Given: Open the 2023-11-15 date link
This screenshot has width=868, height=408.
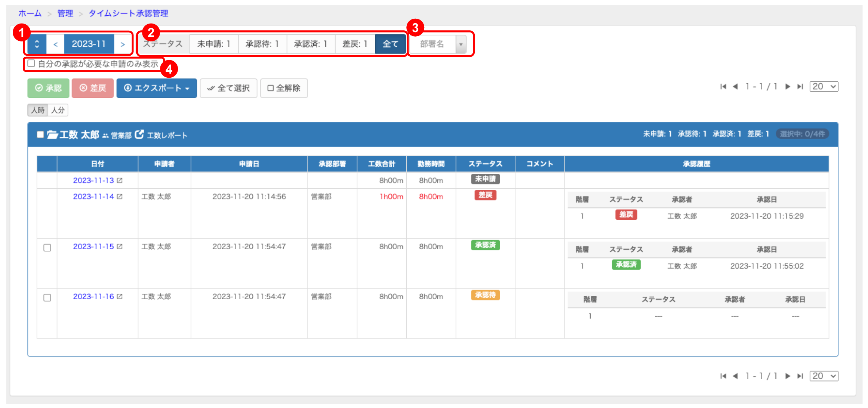Looking at the screenshot, I should pos(93,247).
